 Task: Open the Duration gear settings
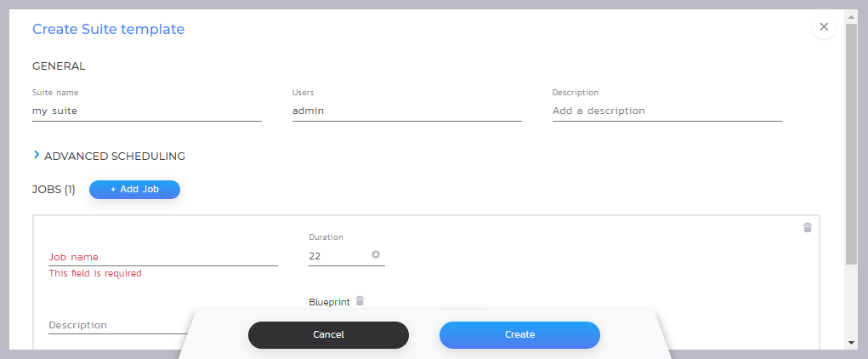pyautogui.click(x=376, y=254)
